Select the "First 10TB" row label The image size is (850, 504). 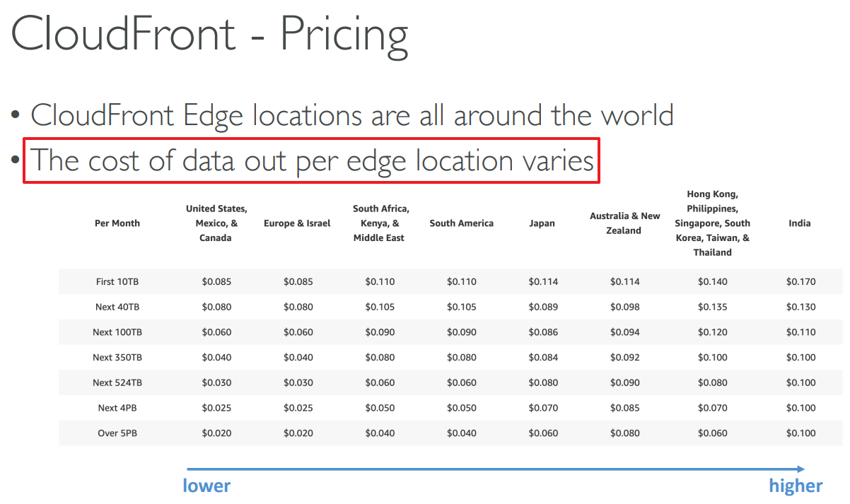(117, 282)
